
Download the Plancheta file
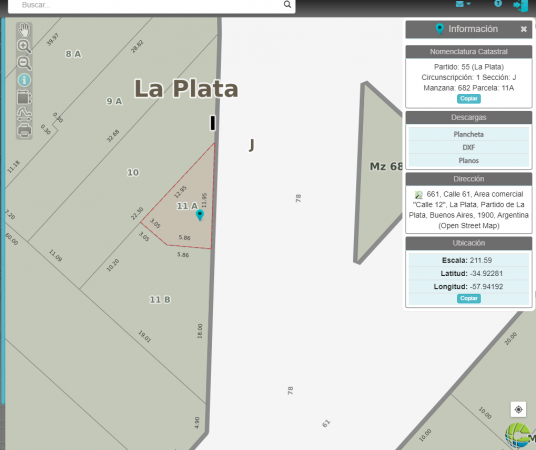[469, 134]
